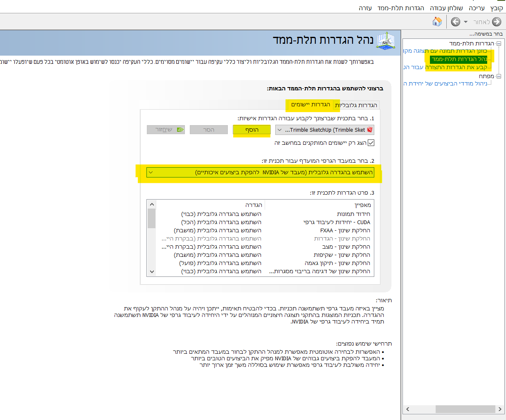Click the settings list vertical scrollbar thumb

152,218
